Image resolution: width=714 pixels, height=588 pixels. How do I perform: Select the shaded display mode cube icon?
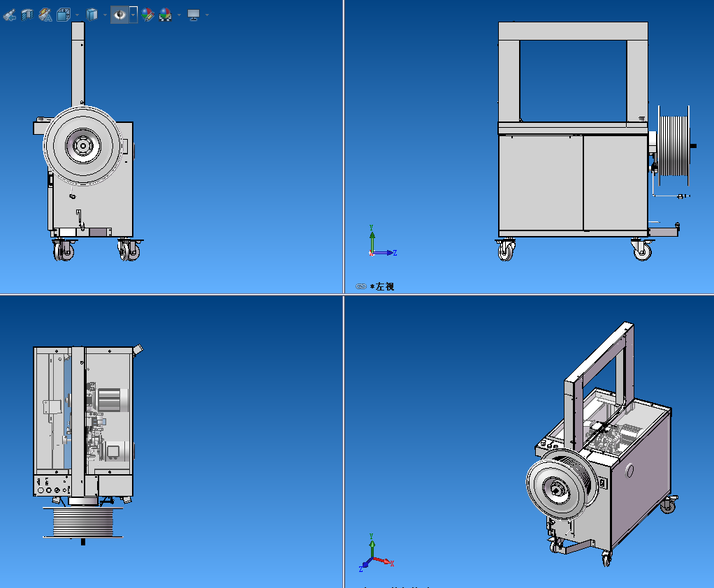[x=92, y=14]
